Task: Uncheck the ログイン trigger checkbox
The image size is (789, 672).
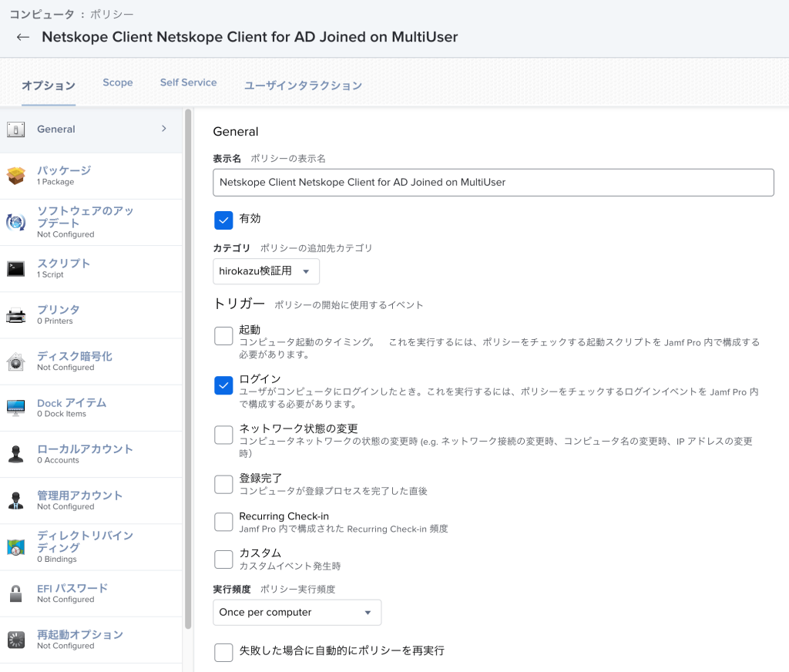Action: (223, 385)
